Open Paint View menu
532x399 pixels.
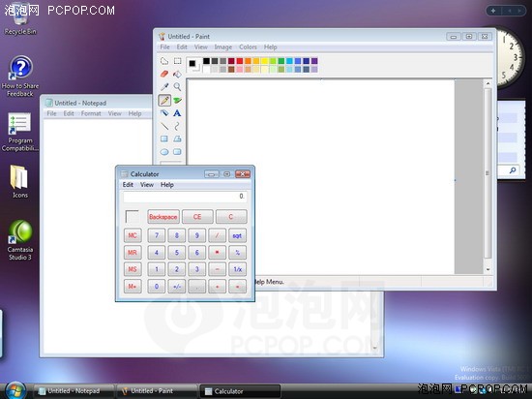[x=200, y=46]
